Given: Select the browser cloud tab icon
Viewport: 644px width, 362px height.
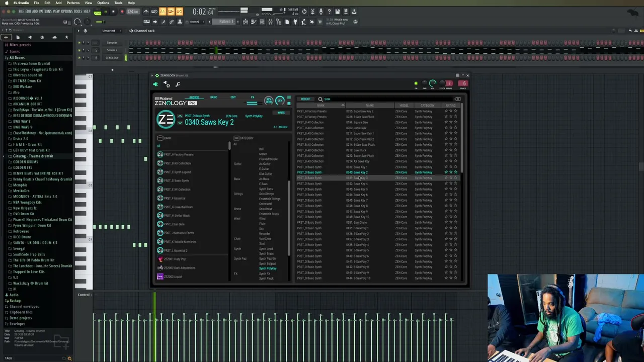Looking at the screenshot, I should [54, 37].
